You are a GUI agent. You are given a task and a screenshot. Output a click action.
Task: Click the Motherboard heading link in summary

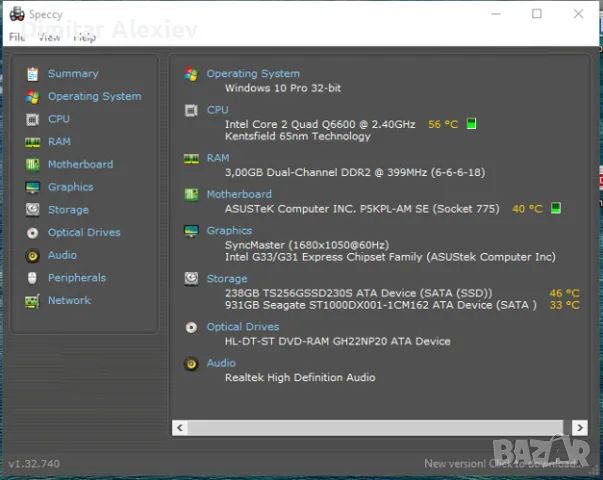pyautogui.click(x=239, y=194)
